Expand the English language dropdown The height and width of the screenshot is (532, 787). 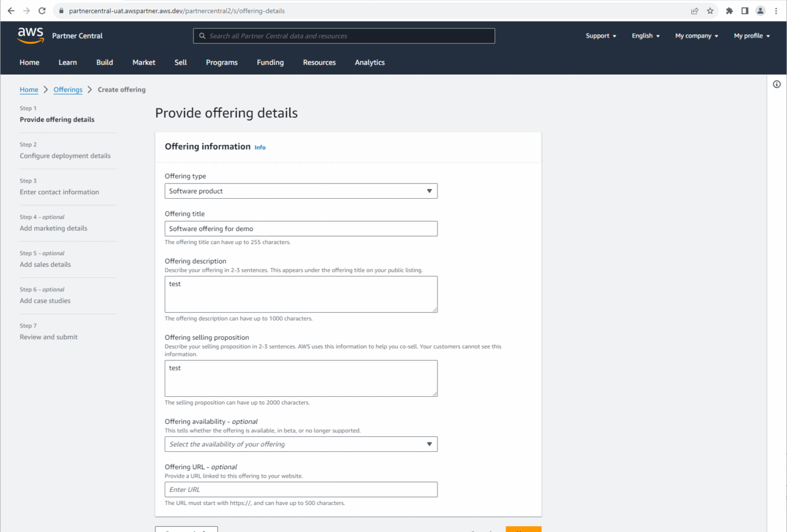[645, 35]
